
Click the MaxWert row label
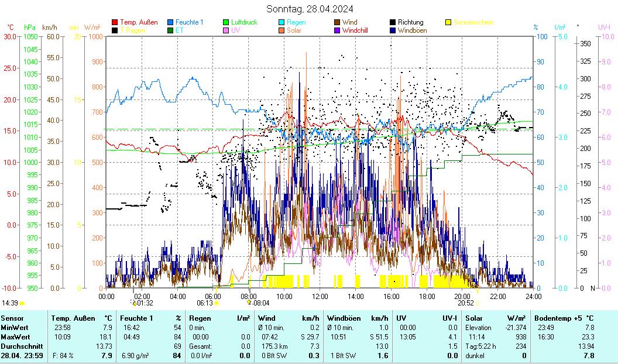[x=15, y=337]
